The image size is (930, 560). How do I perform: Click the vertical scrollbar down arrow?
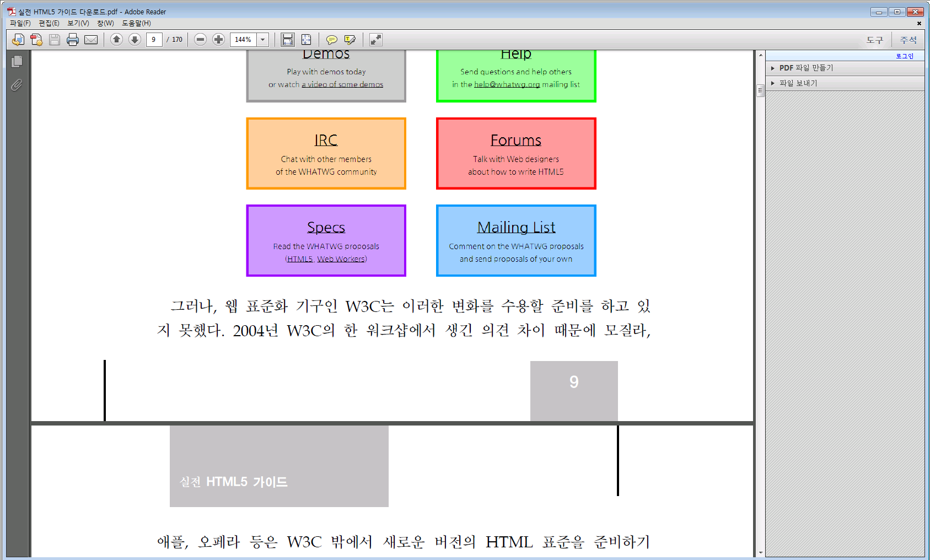[760, 552]
